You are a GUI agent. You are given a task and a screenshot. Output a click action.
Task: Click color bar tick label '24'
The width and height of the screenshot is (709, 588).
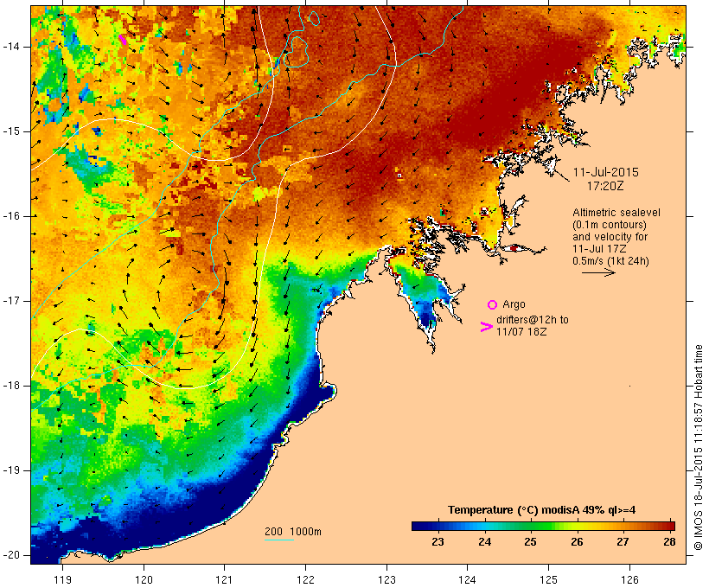(x=485, y=542)
